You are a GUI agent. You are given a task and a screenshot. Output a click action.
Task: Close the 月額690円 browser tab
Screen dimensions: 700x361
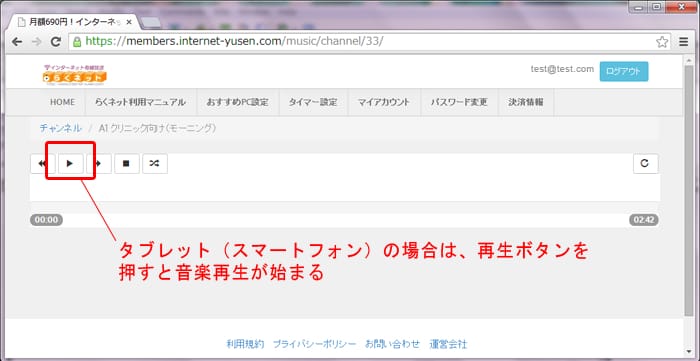pos(129,22)
